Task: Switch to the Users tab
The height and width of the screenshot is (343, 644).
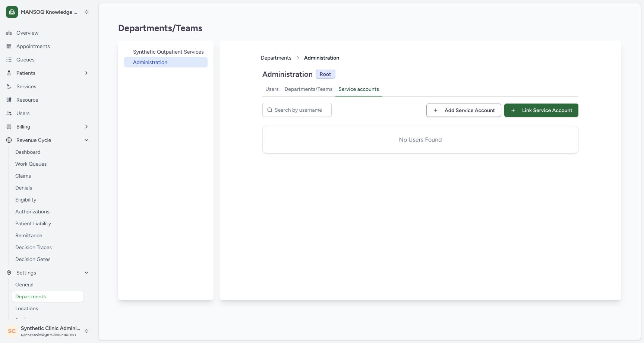Action: 272,89
